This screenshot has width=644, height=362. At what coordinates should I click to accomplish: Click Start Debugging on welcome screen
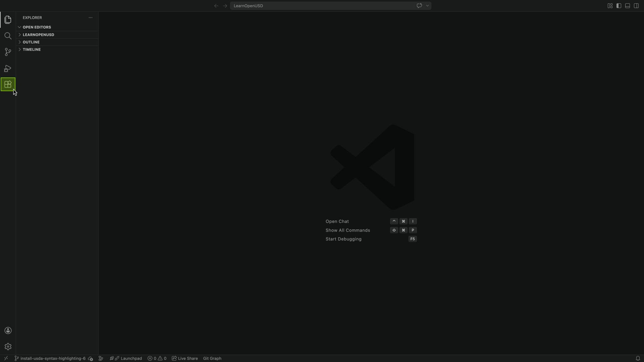[x=343, y=239]
